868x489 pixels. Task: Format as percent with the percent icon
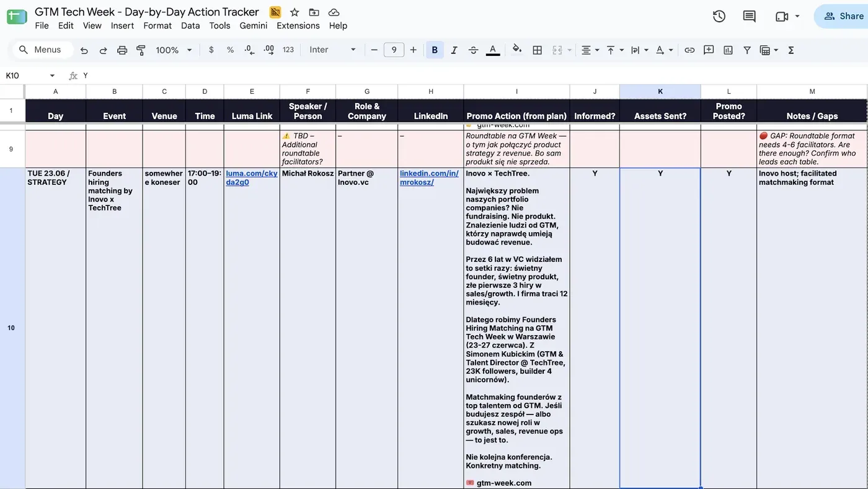click(x=230, y=50)
